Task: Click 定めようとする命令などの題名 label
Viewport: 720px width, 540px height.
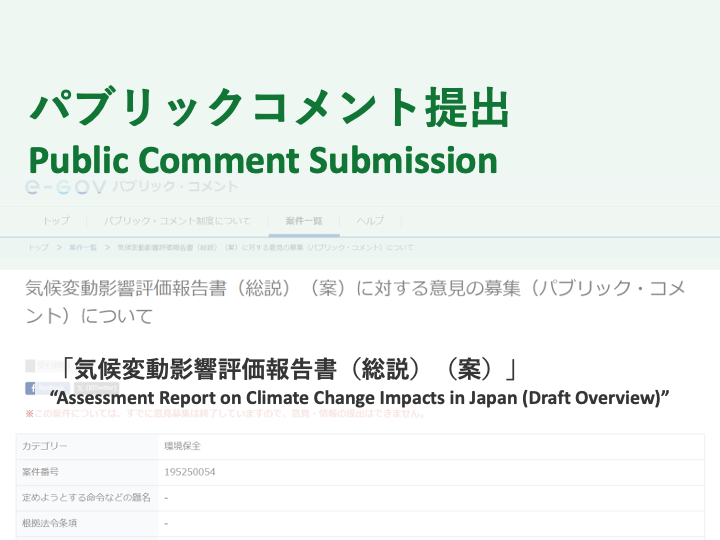Action: [86, 497]
